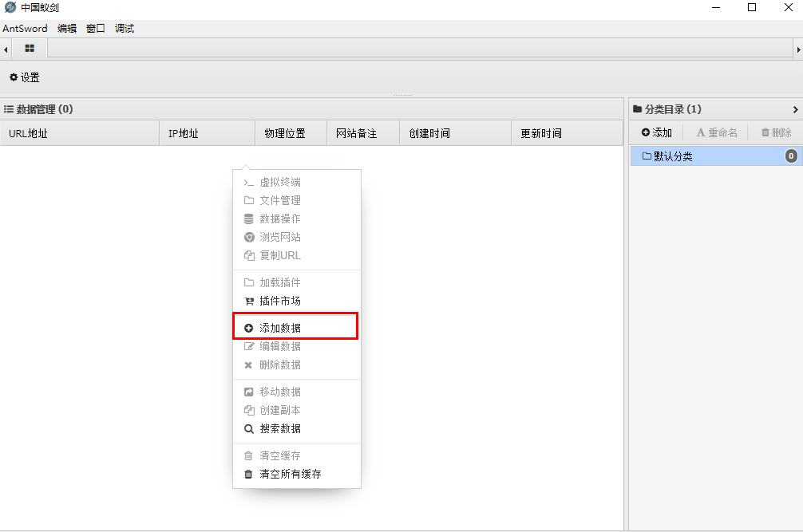This screenshot has height=532, width=803.
Task: Click the grid home tab icon
Action: (30, 49)
